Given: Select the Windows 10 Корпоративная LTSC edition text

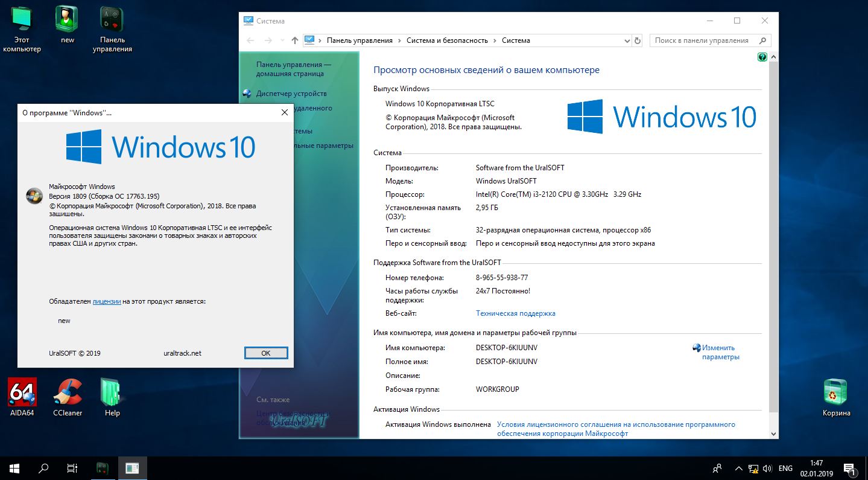Looking at the screenshot, I should [x=440, y=104].
